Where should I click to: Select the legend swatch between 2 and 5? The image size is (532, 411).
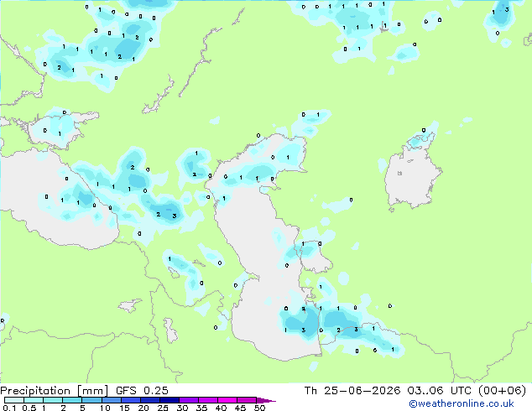click(72, 400)
